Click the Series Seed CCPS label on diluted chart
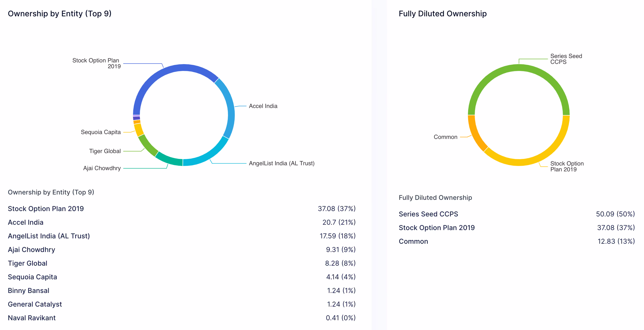Screen dimensions: 644x330 (566, 59)
